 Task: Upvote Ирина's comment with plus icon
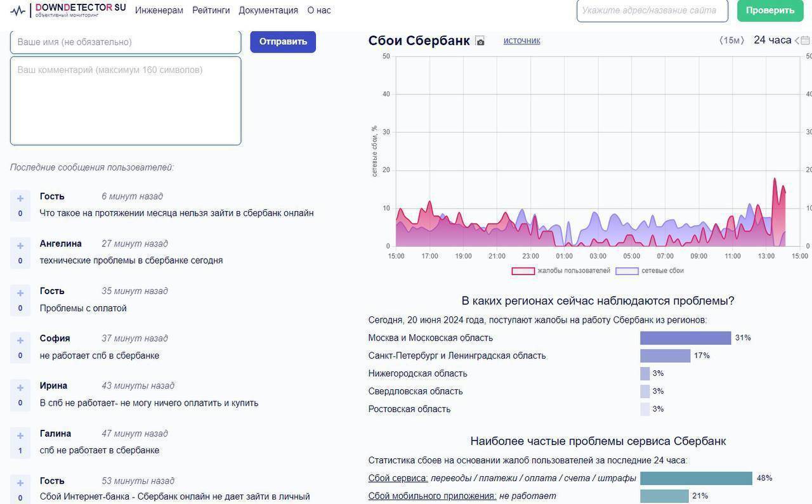click(20, 387)
